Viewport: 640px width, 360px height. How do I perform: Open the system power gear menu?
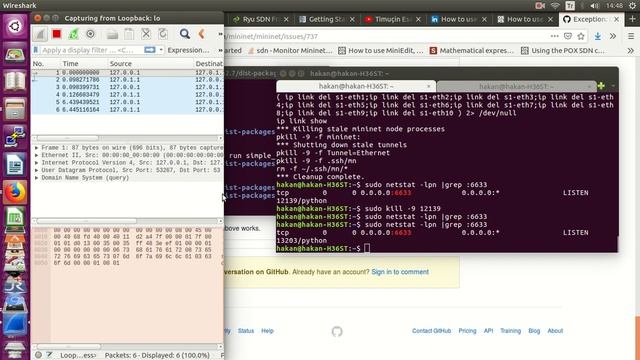pyautogui.click(x=633, y=6)
